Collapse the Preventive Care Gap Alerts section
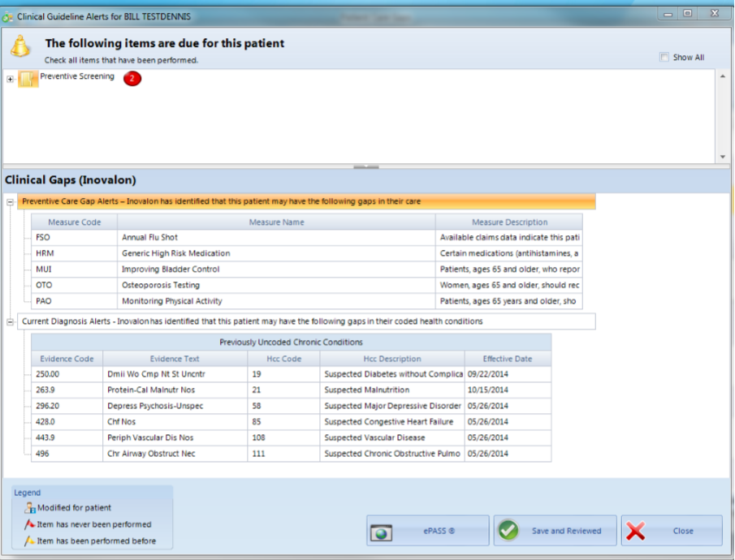Image resolution: width=735 pixels, height=560 pixels. [11, 202]
